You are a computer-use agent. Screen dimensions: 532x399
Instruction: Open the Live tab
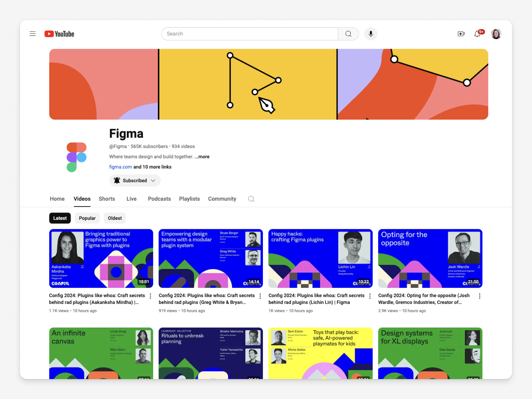(131, 199)
